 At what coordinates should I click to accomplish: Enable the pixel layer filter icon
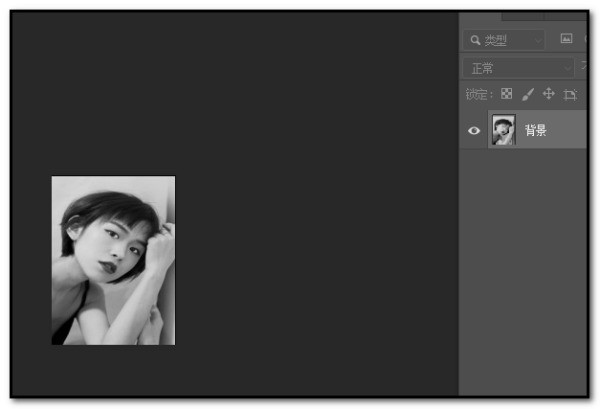[566, 38]
